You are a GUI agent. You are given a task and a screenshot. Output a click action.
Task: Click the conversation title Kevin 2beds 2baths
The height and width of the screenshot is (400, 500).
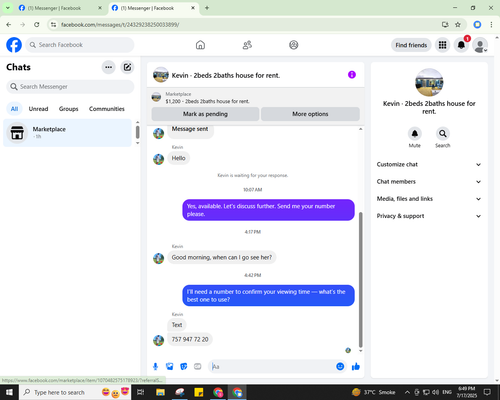tap(226, 75)
